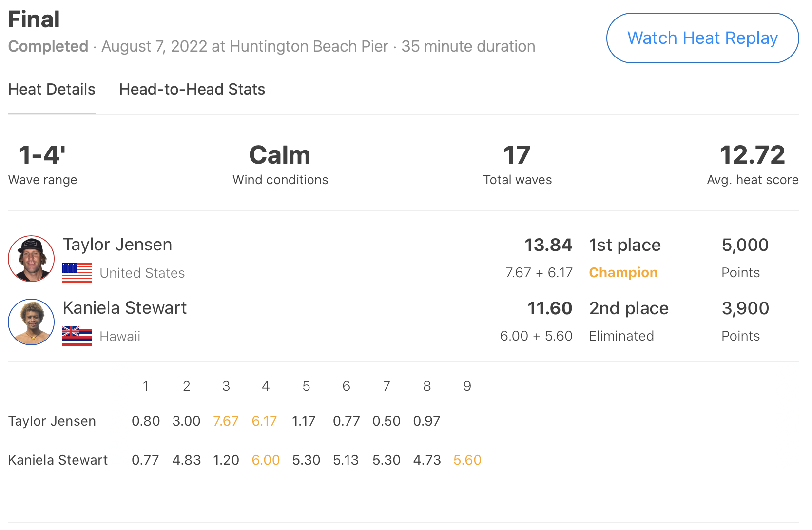Click the 17 total waves stat
812x530 pixels.
tap(517, 155)
